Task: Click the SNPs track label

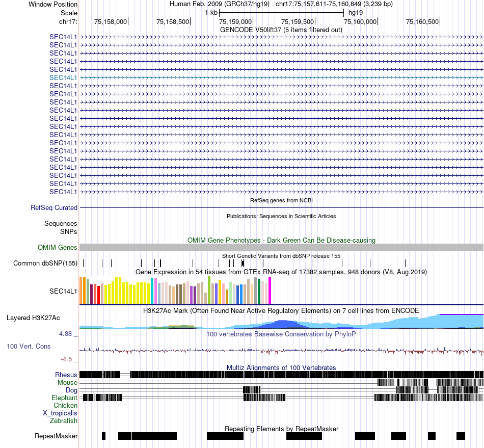Action: pos(69,231)
